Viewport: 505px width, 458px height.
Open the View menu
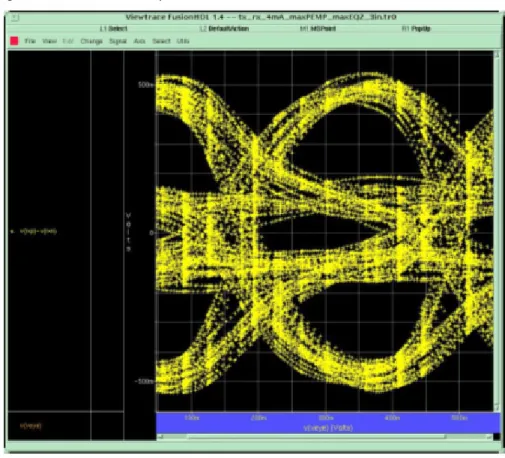click(49, 41)
